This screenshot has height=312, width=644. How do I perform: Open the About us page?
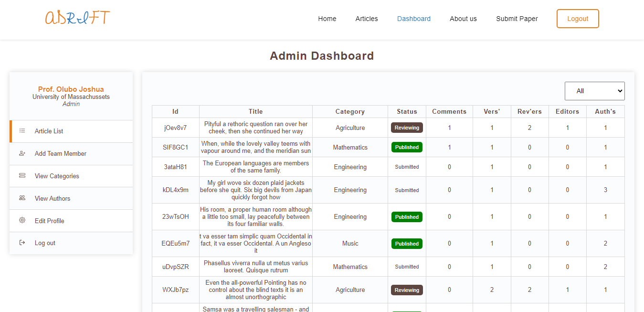[x=463, y=19]
